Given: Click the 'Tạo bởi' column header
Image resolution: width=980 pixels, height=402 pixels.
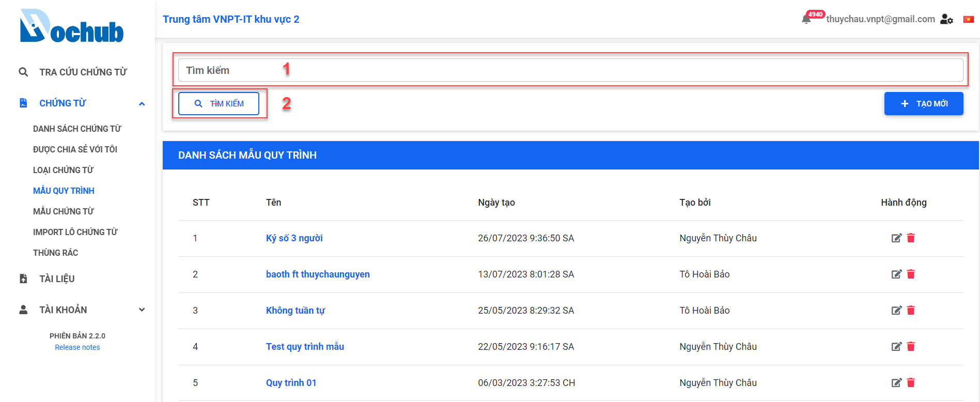Looking at the screenshot, I should point(695,203).
